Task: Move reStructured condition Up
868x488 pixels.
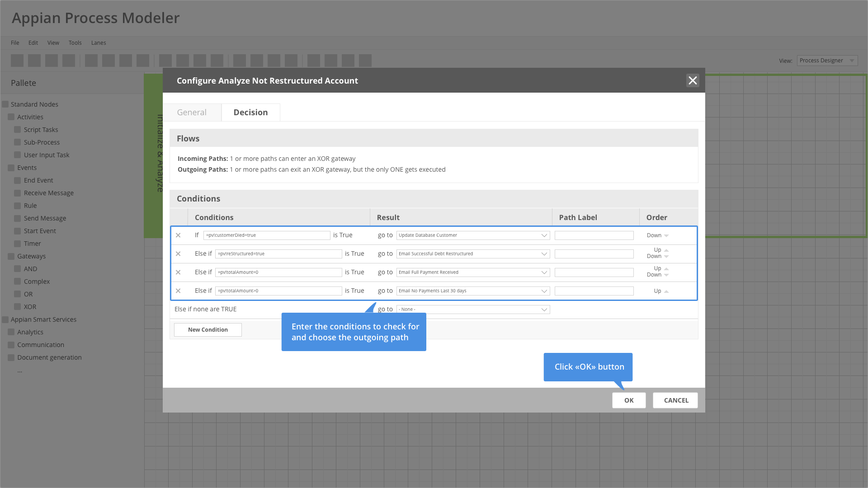Action: point(660,250)
